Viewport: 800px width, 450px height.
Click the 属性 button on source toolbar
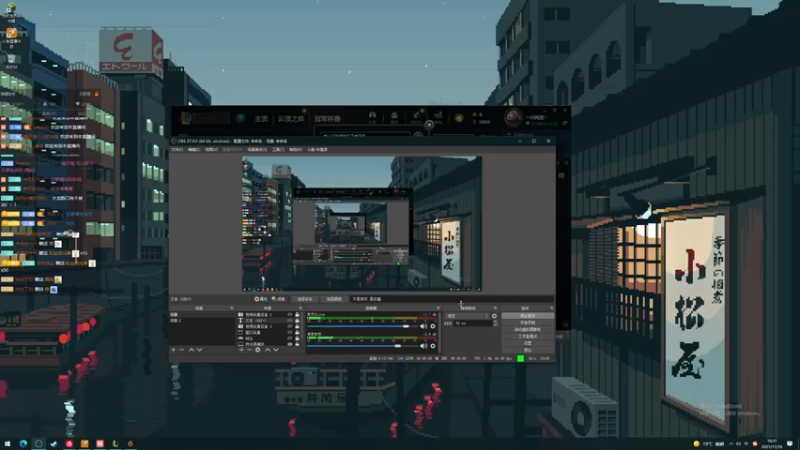click(x=261, y=299)
